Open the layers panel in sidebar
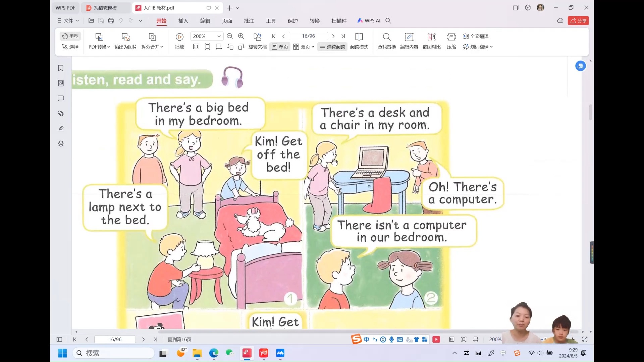Screen dimensions: 644x362 (x=61, y=143)
